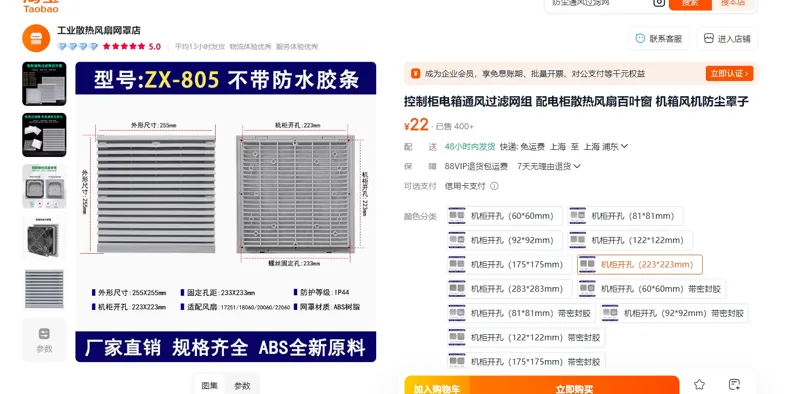The width and height of the screenshot is (800, 394).
Task: Click 立即认证 button in member banner
Action: click(x=729, y=73)
